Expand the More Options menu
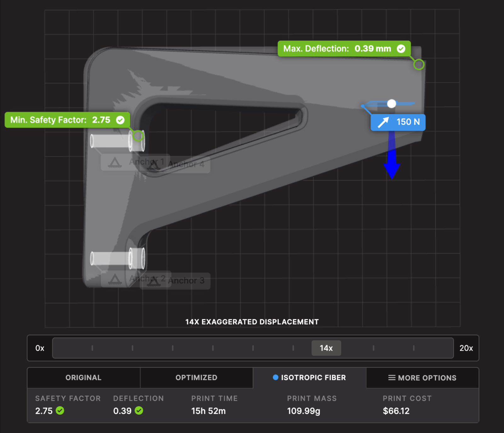Image resolution: width=504 pixels, height=433 pixels. tap(422, 378)
